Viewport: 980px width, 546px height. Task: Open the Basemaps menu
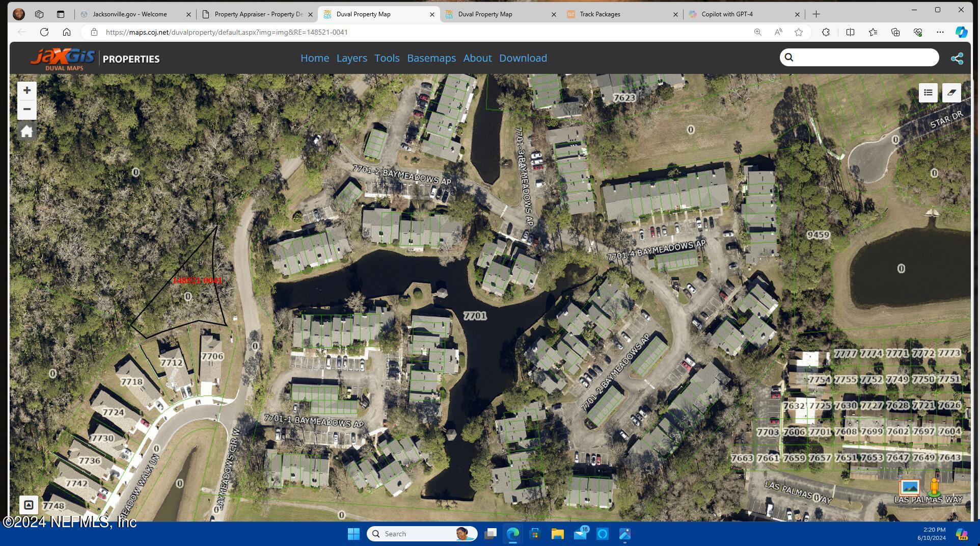click(x=431, y=58)
